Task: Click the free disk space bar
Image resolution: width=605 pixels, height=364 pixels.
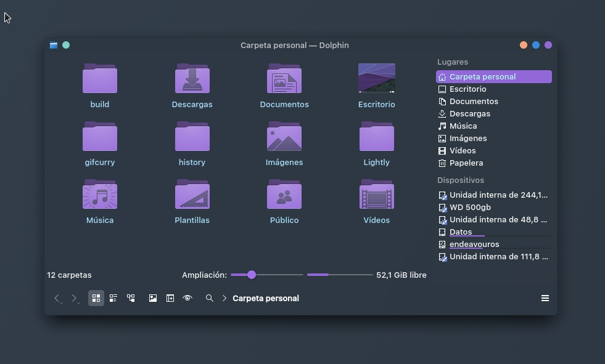Action: click(340, 275)
